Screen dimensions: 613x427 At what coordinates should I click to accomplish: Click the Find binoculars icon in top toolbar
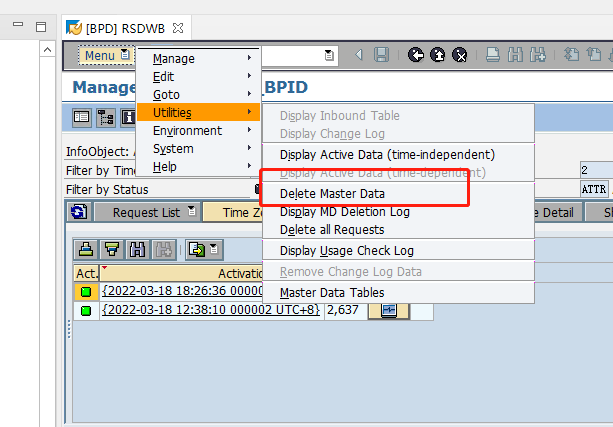515,55
